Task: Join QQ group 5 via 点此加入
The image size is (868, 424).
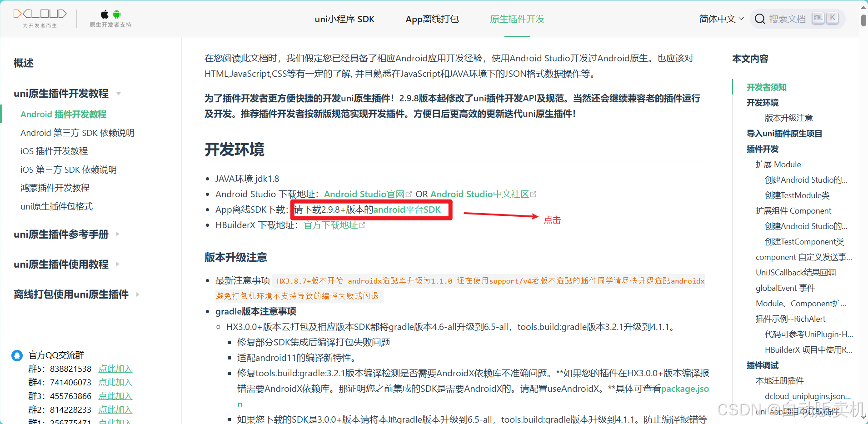Action: (115, 369)
